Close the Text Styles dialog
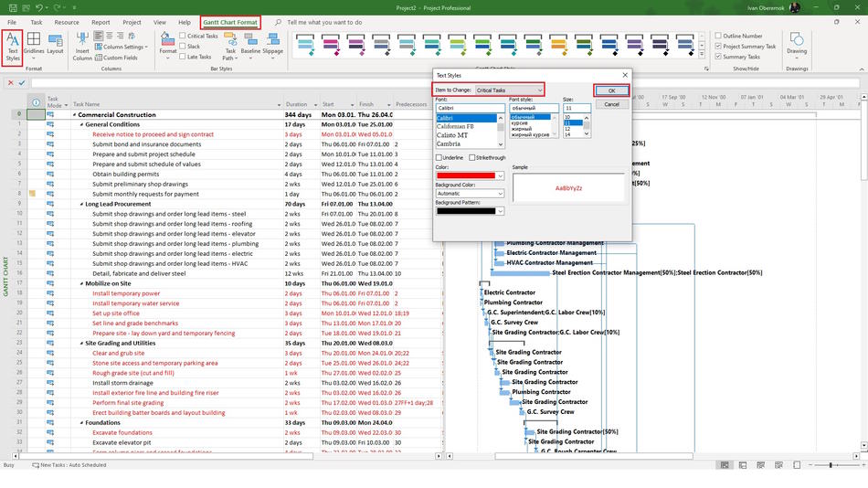This screenshot has height=488, width=868. click(625, 75)
